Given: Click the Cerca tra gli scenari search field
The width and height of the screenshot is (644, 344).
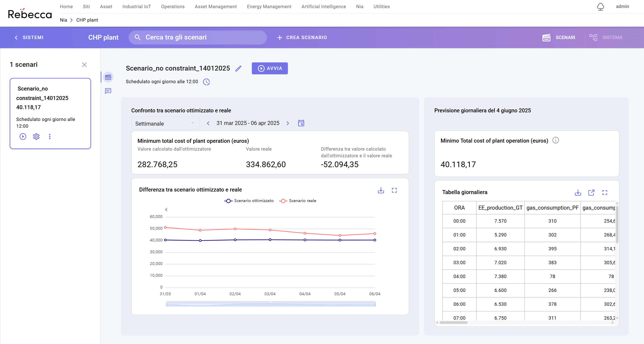Looking at the screenshot, I should click(197, 37).
